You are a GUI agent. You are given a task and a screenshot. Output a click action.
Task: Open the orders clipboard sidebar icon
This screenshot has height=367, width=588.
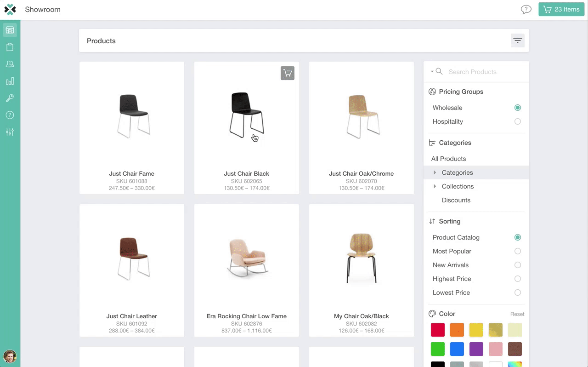point(10,47)
